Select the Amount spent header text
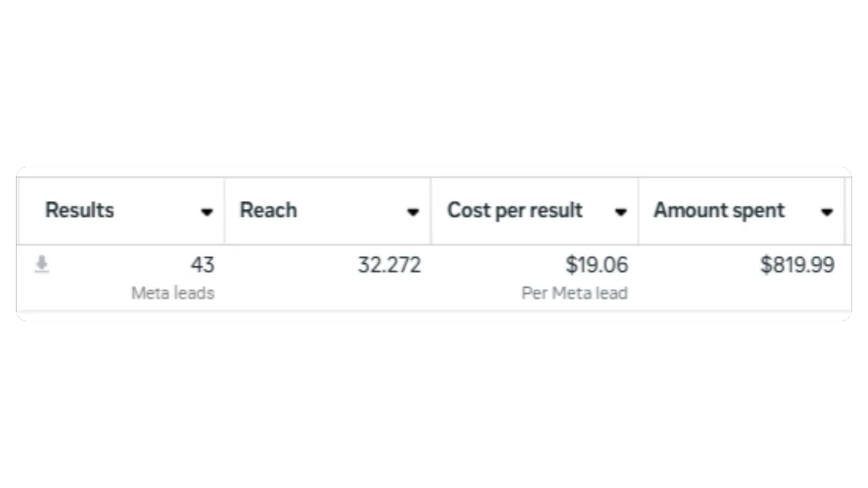Screen dimensions: 868x488 coord(719,210)
